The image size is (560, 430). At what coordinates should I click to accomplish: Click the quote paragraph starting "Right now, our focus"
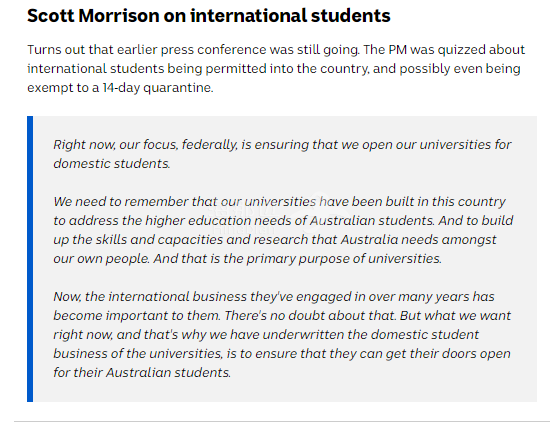point(282,154)
